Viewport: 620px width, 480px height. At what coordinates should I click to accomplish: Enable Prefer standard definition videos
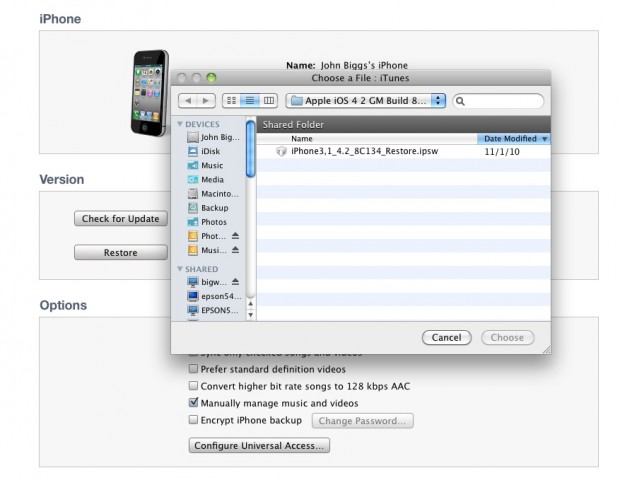click(x=194, y=369)
